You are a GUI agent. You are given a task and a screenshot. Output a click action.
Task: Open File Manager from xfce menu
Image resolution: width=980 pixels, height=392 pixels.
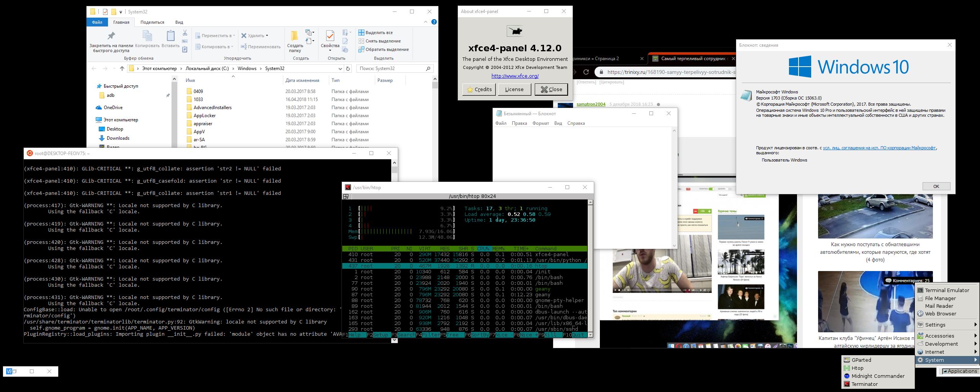tap(947, 298)
